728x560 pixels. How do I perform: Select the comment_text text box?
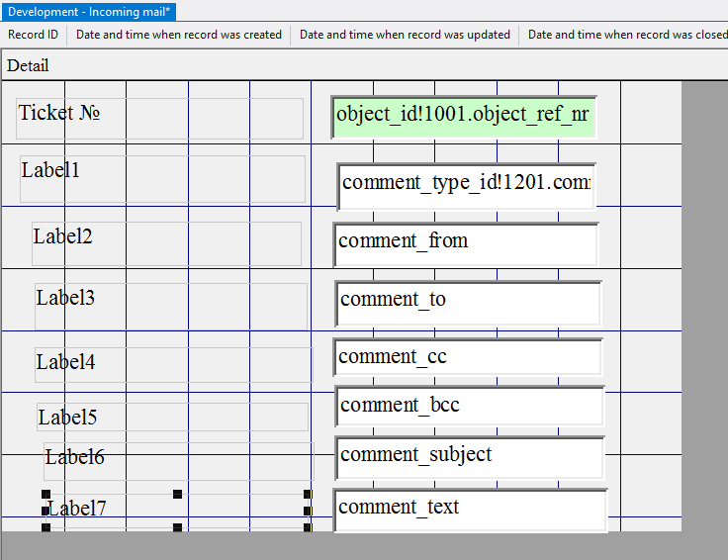(470, 510)
